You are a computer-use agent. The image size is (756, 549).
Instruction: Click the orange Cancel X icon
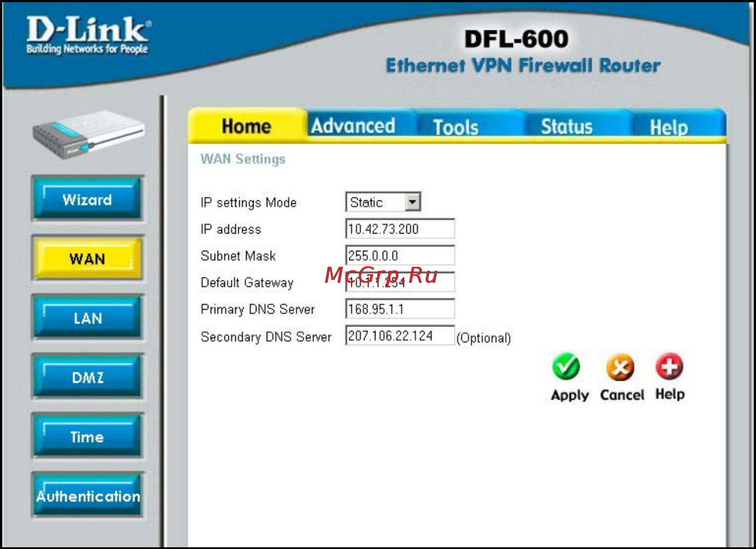click(x=620, y=367)
